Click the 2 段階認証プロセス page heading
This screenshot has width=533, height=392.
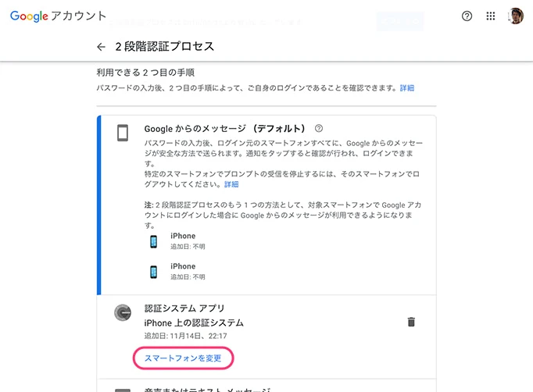164,47
